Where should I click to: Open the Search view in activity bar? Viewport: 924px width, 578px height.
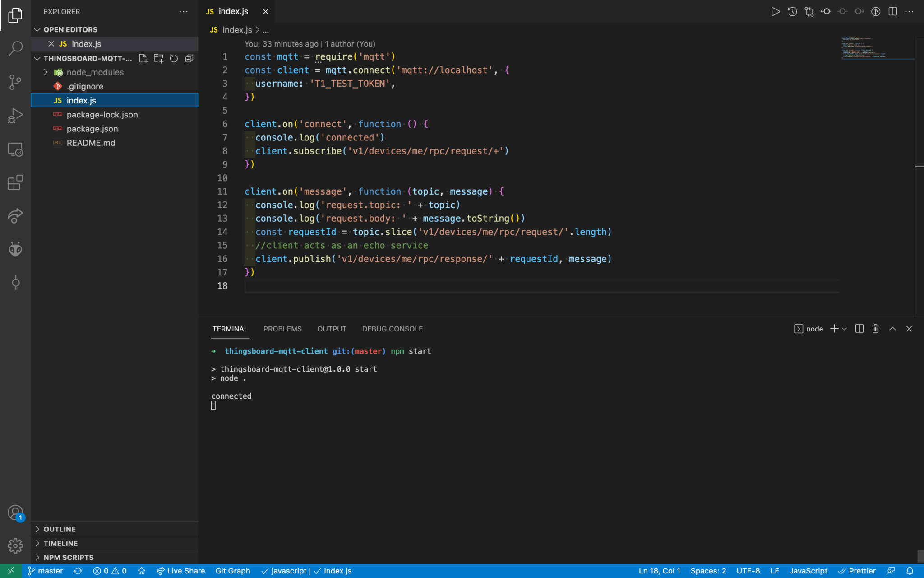tap(15, 48)
